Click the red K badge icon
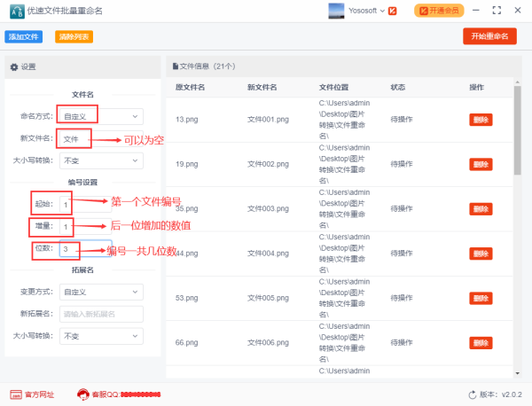Screen dimensions: 532x406 point(392,11)
